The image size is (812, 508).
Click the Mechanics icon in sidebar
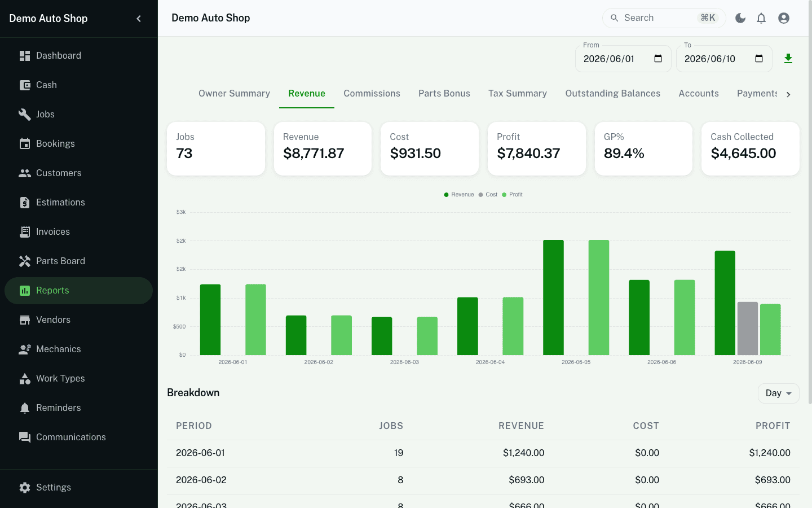pos(25,349)
